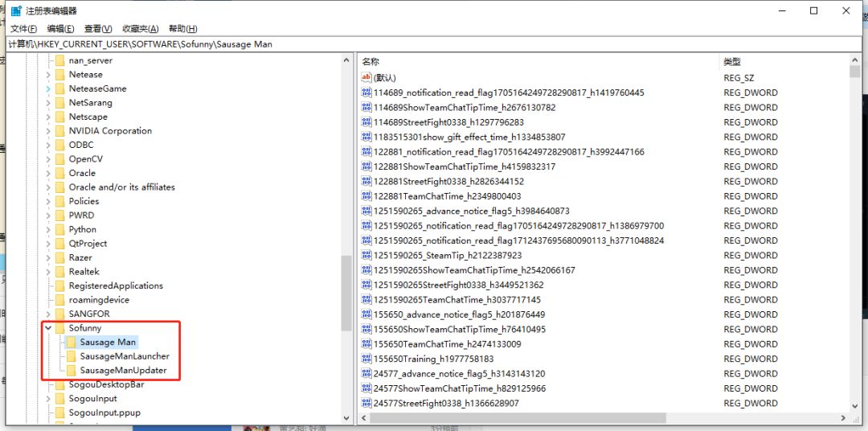Click folder icon of SausageManUpdater
868x431 pixels.
[x=71, y=370]
